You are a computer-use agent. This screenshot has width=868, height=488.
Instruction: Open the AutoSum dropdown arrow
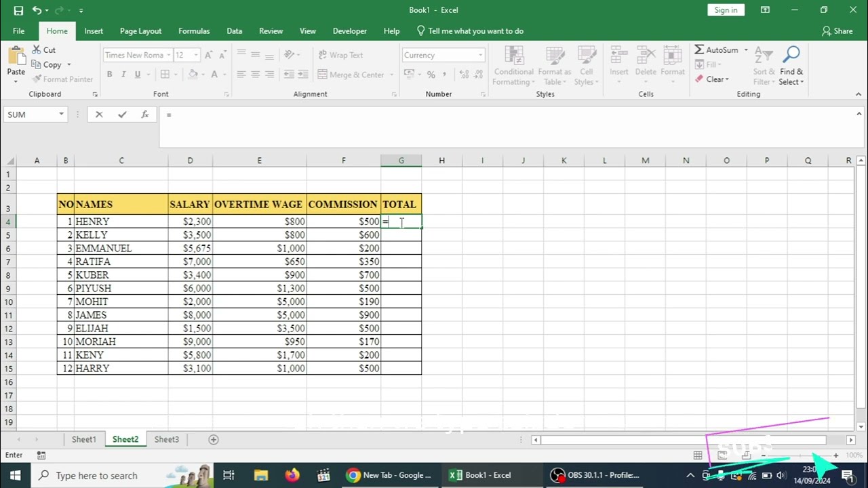click(x=746, y=50)
